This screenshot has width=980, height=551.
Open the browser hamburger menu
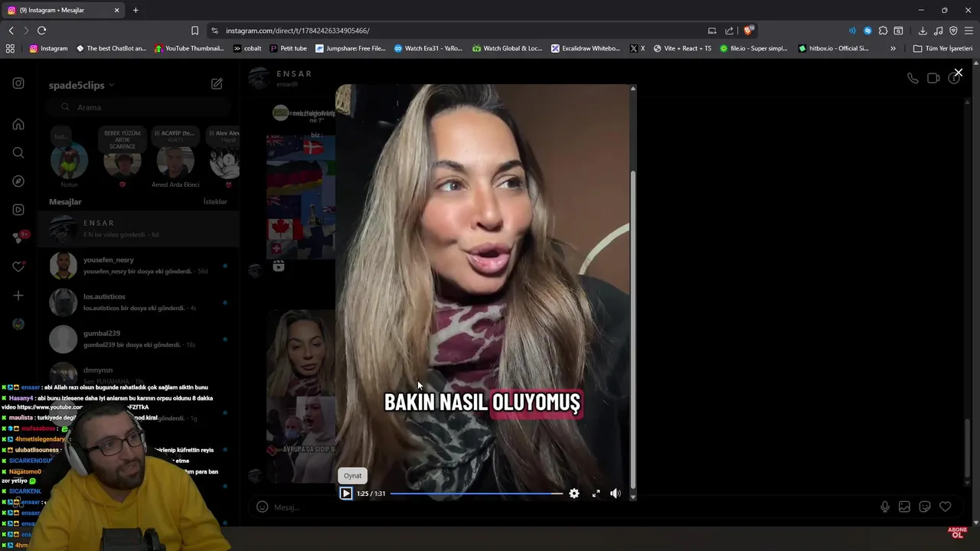[969, 31]
